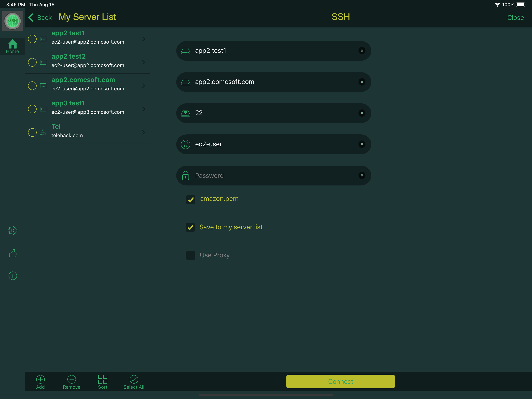Expand app2.comcsoft.com entry chevron
Screen dimensions: 532x399
click(x=144, y=86)
